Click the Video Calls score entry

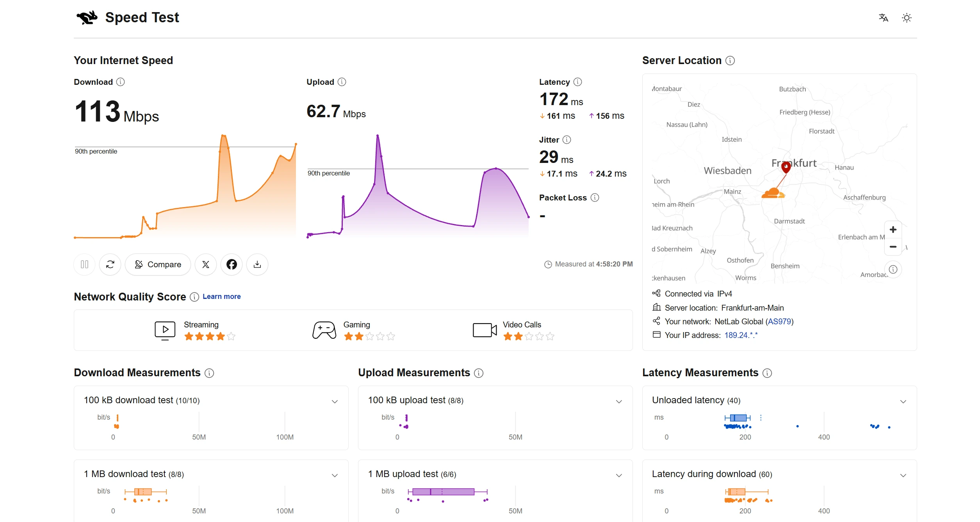coord(513,331)
